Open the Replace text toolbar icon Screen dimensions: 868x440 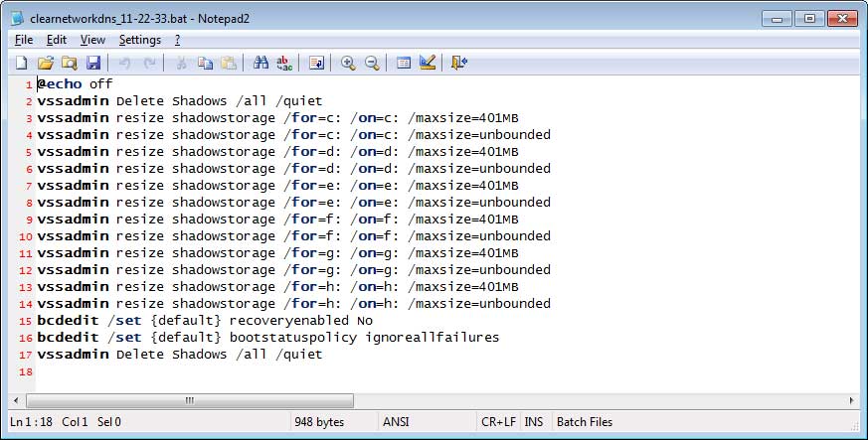[284, 63]
